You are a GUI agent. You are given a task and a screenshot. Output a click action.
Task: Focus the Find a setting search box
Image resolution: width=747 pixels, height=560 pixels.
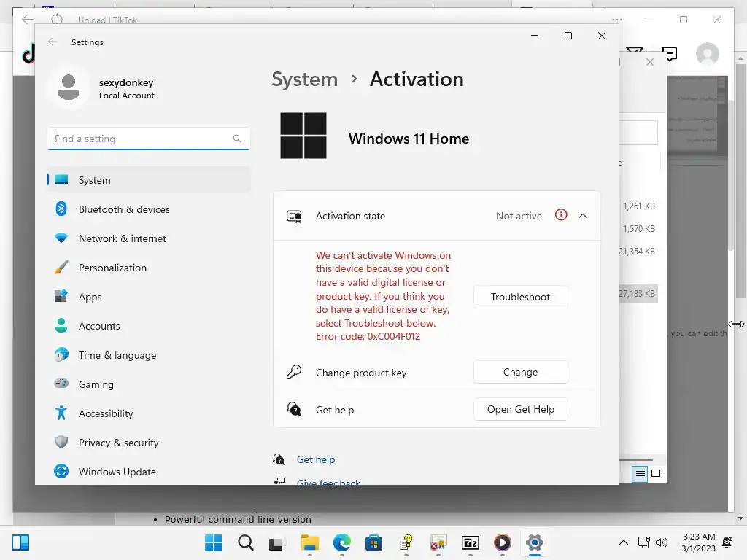(149, 139)
